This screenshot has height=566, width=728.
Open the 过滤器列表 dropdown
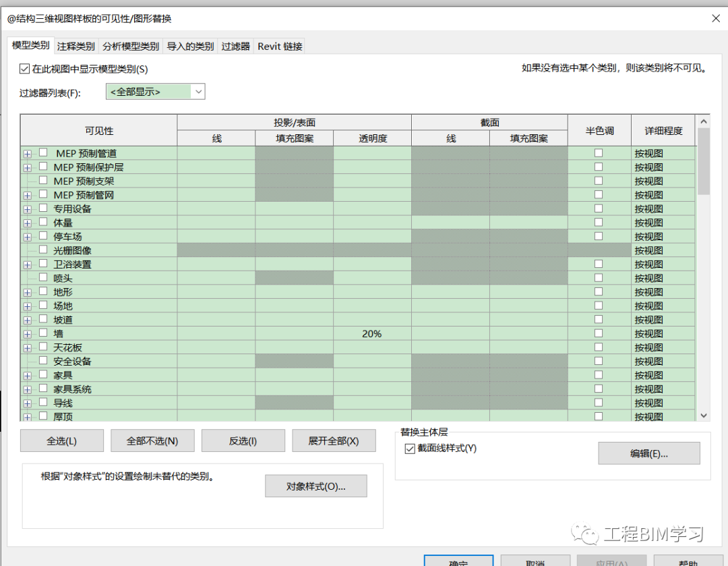tap(155, 92)
